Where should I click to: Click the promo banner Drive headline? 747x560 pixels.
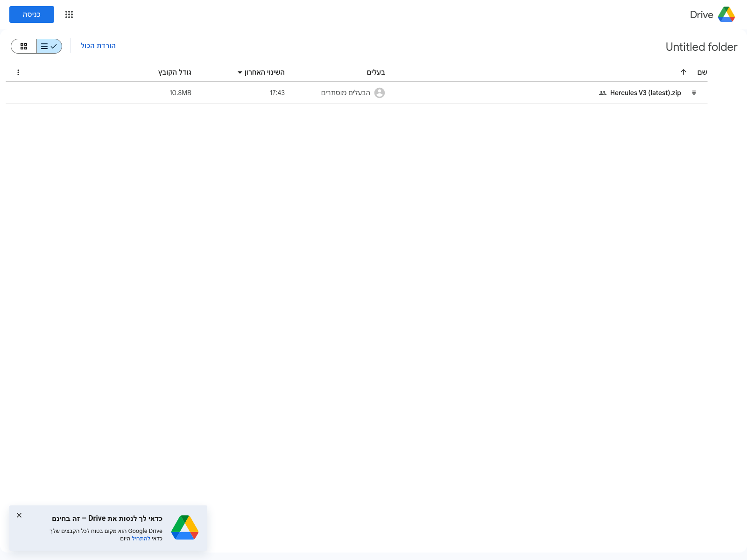point(107,518)
